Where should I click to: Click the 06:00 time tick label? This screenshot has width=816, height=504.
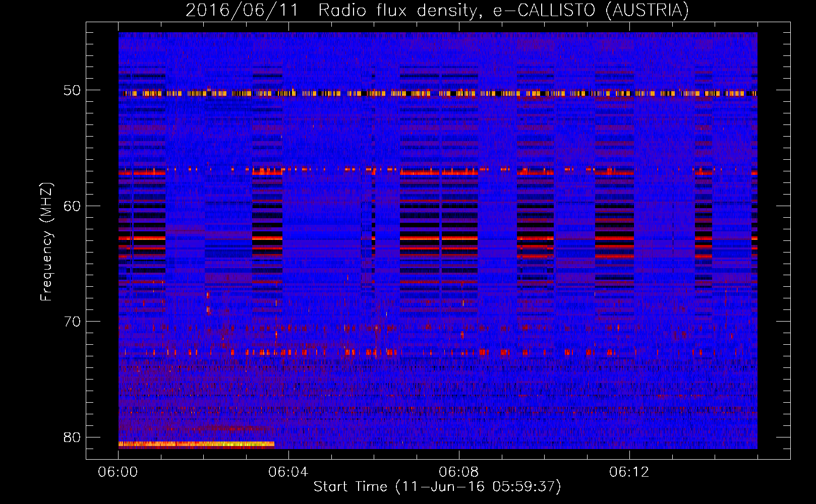[118, 472]
